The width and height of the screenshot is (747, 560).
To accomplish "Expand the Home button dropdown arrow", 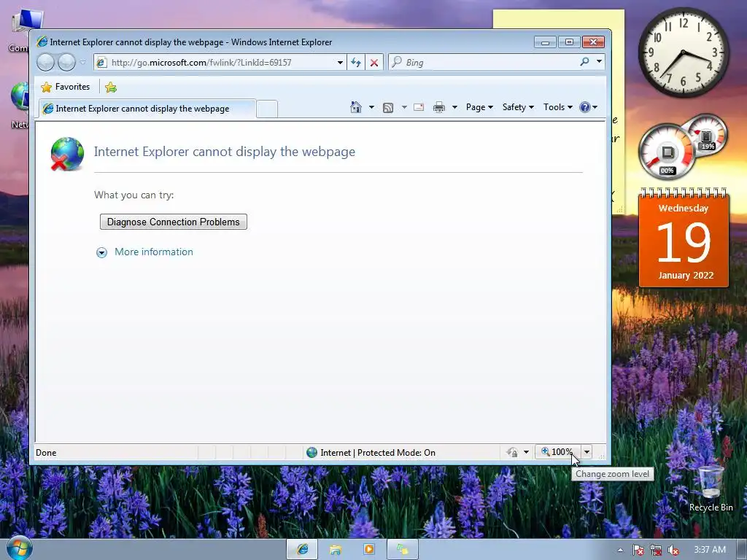I will coord(371,107).
